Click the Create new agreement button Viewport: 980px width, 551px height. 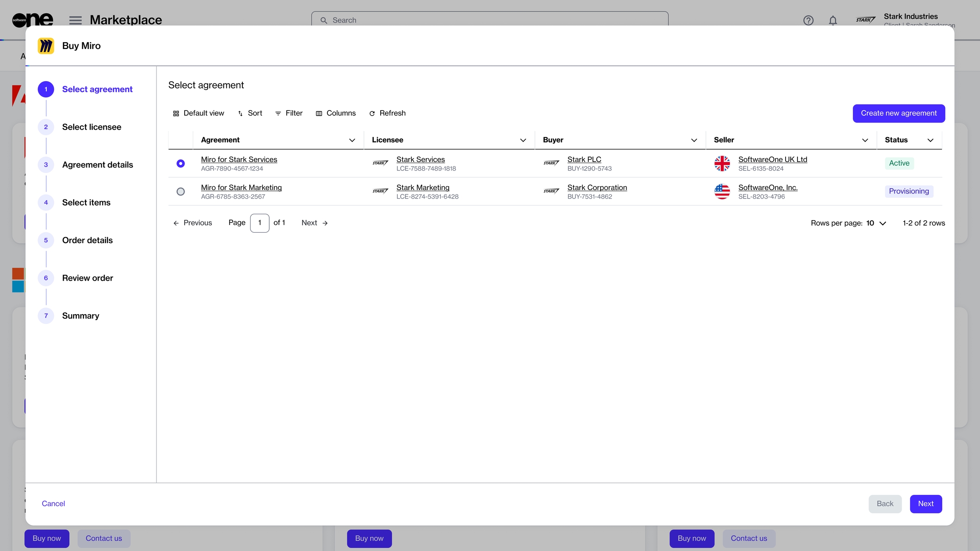pyautogui.click(x=899, y=113)
